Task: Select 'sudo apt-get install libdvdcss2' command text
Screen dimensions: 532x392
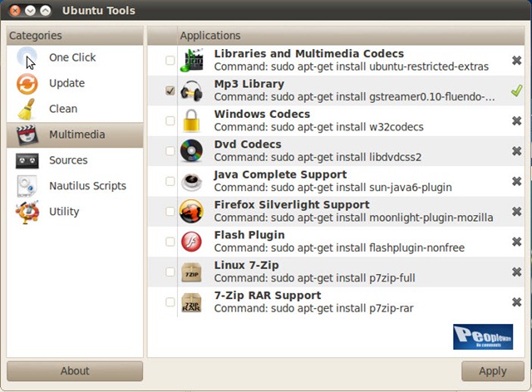Action: (x=346, y=157)
